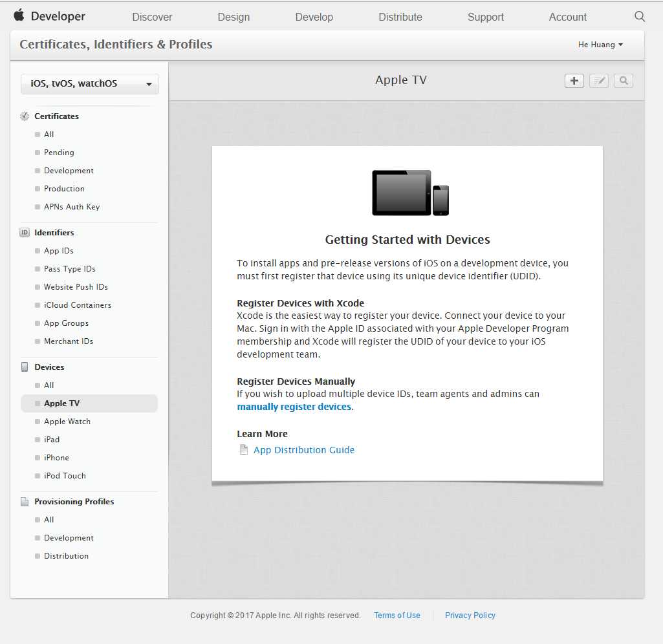
Task: Click the edit pencil icon in toolbar
Action: pyautogui.click(x=599, y=81)
